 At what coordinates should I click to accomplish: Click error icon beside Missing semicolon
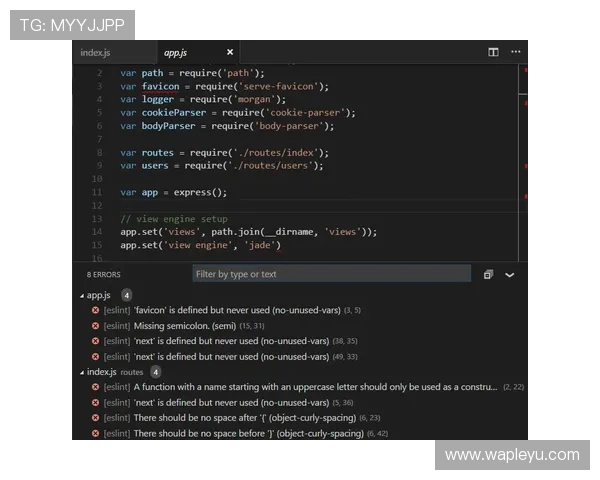[x=95, y=326]
